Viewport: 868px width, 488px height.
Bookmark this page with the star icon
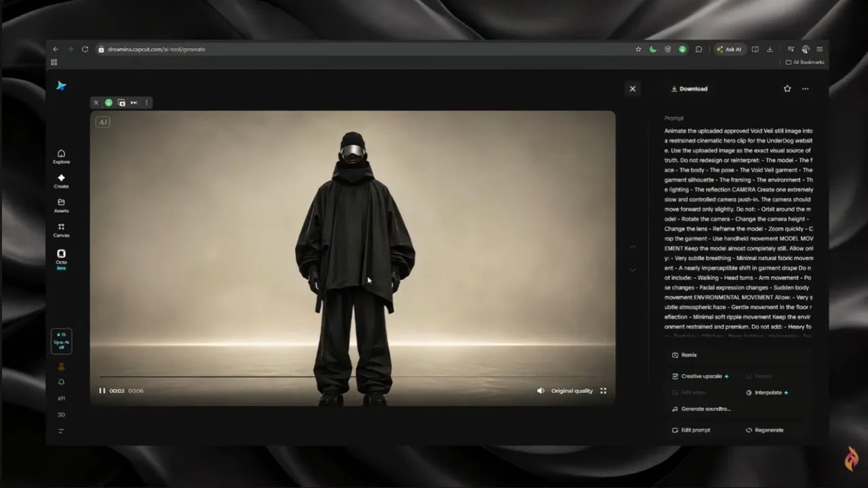pyautogui.click(x=638, y=49)
